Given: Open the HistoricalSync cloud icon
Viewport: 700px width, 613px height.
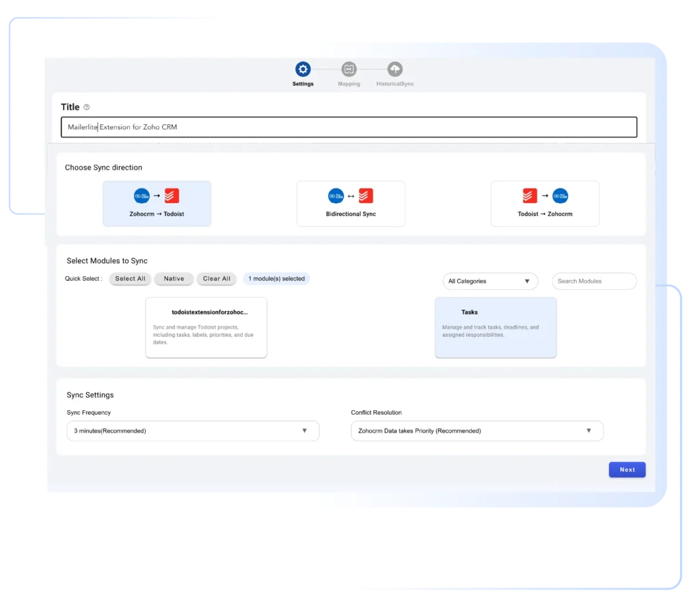Looking at the screenshot, I should (x=394, y=69).
